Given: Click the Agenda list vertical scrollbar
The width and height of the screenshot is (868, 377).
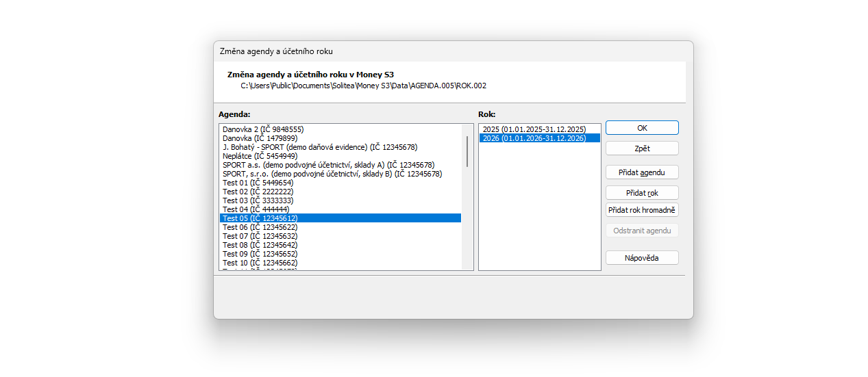Looking at the screenshot, I should point(467,197).
